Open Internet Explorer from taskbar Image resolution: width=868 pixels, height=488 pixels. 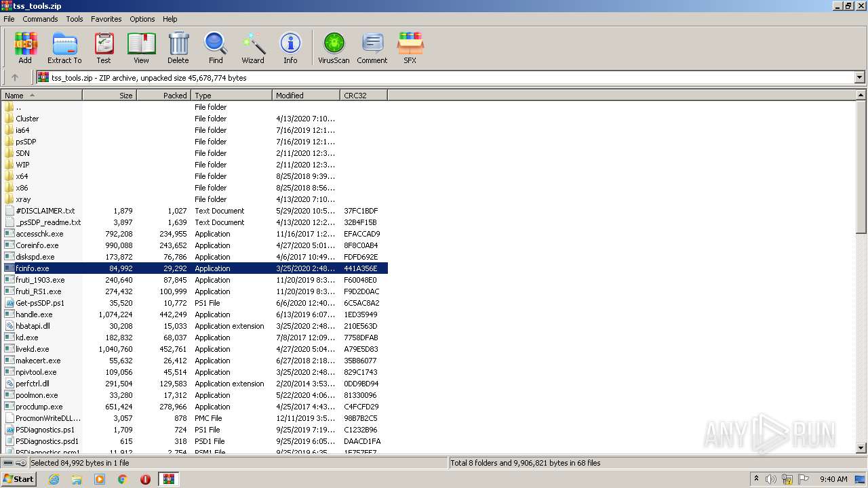coord(54,479)
